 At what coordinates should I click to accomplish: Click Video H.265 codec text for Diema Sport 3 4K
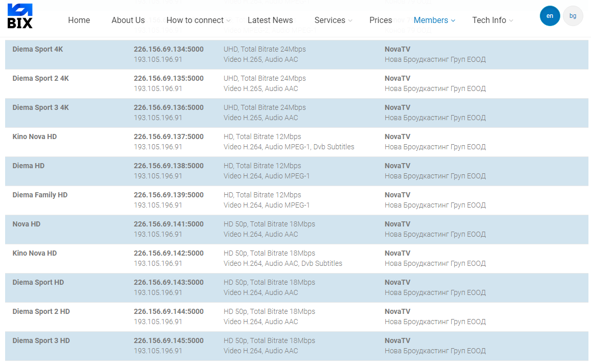(261, 118)
